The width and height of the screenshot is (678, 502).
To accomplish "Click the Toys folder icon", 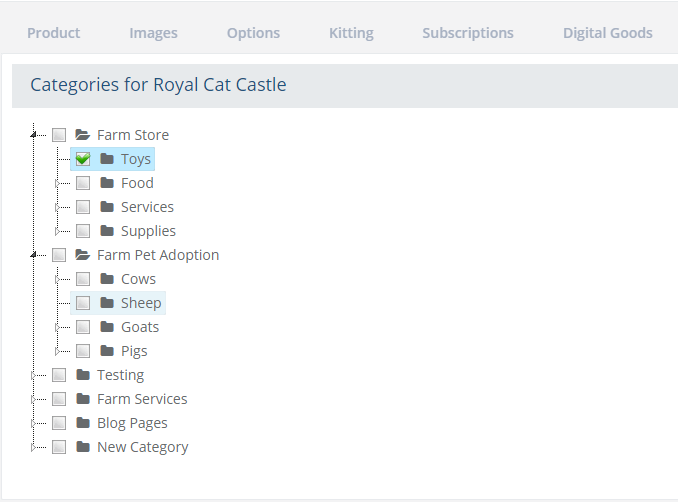I will (107, 159).
